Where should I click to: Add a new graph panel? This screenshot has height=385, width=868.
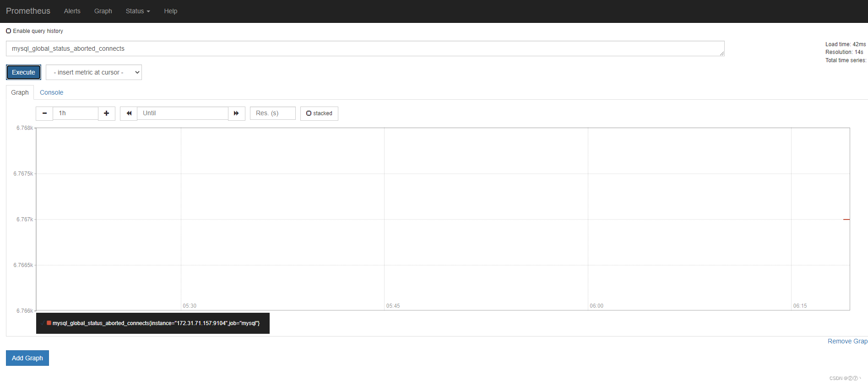tap(27, 358)
